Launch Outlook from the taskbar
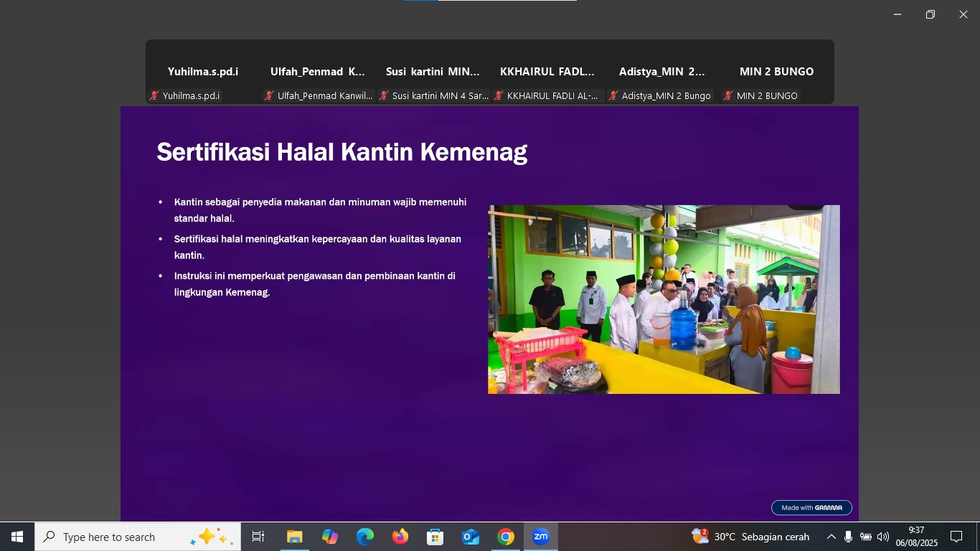The width and height of the screenshot is (980, 551). click(470, 537)
